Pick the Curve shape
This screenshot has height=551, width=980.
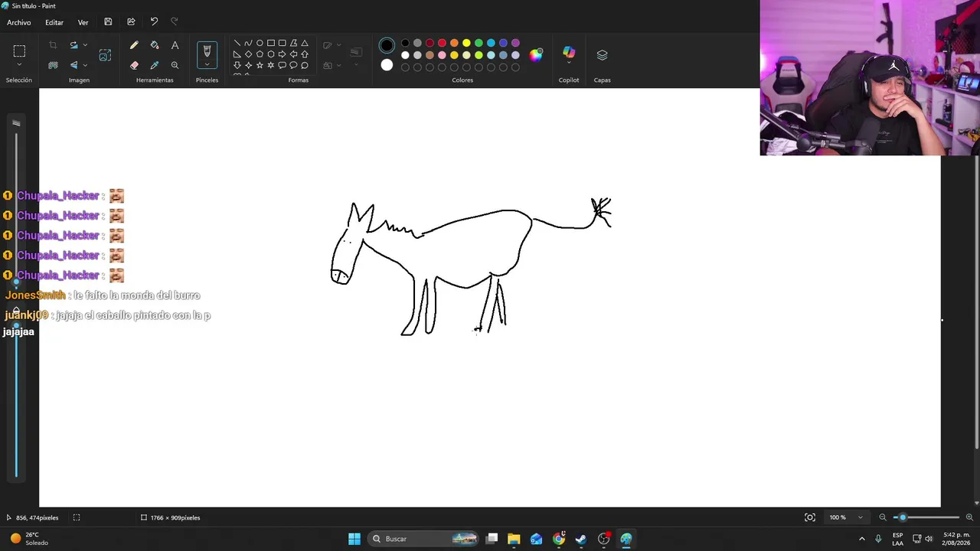(248, 44)
